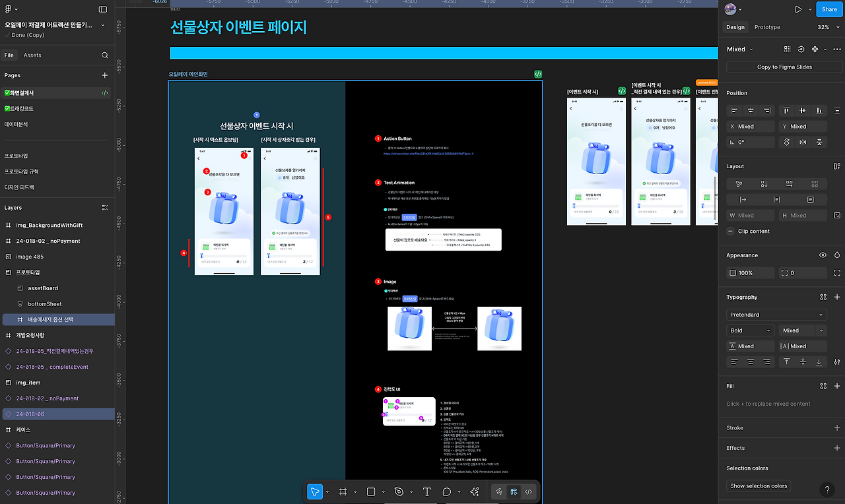Open the more actions ellipsis in the Design panel
The image size is (845, 504).
point(837,49)
